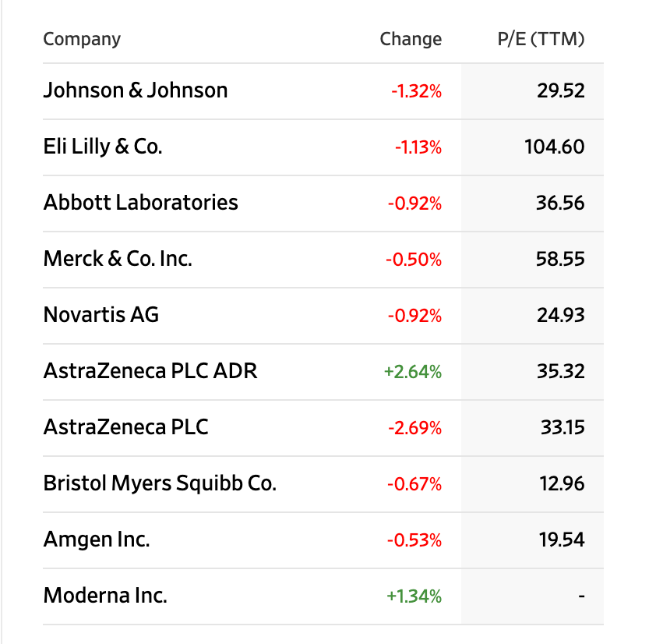This screenshot has width=656, height=644.
Task: Open the Moderna Inc. link
Action: [x=105, y=596]
